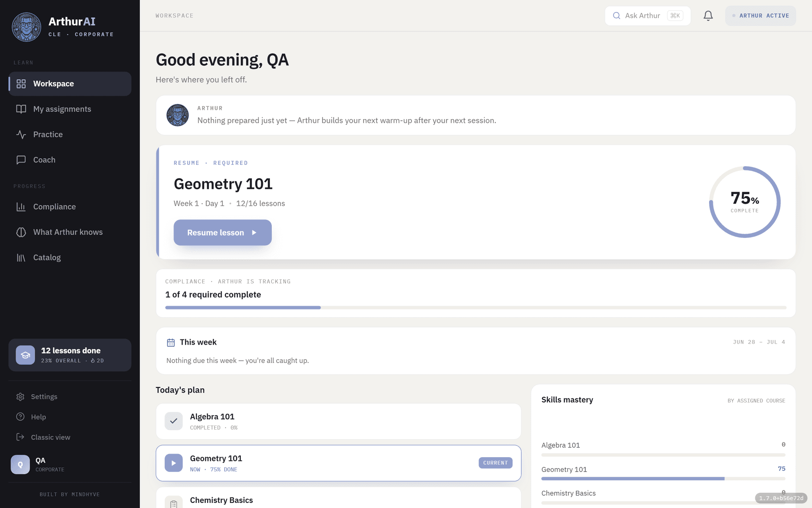Click Arthur's avatar in the message card

point(178,115)
